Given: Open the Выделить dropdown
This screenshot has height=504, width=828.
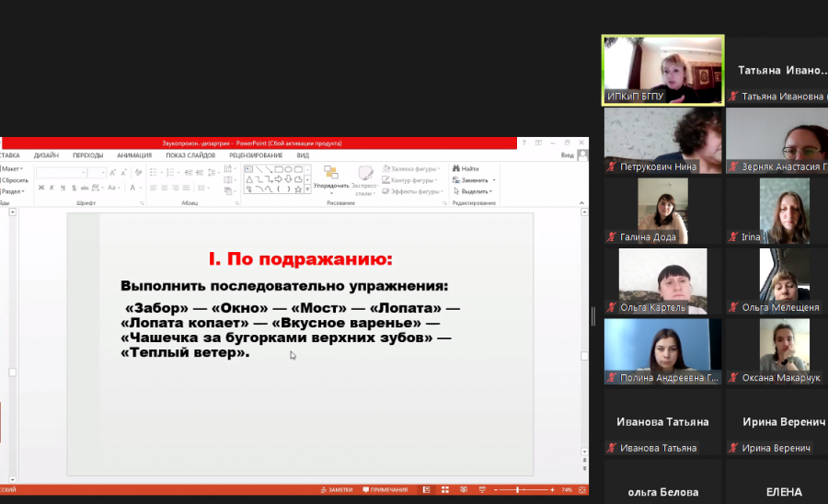Looking at the screenshot, I should pos(473,191).
